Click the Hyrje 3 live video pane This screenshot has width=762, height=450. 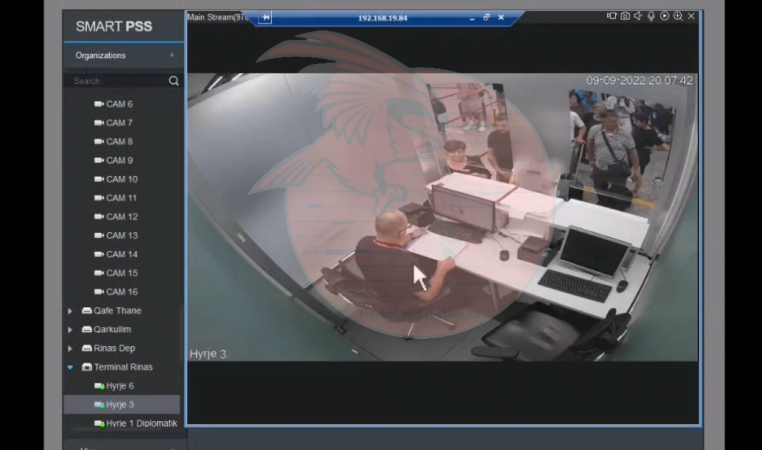(440, 220)
